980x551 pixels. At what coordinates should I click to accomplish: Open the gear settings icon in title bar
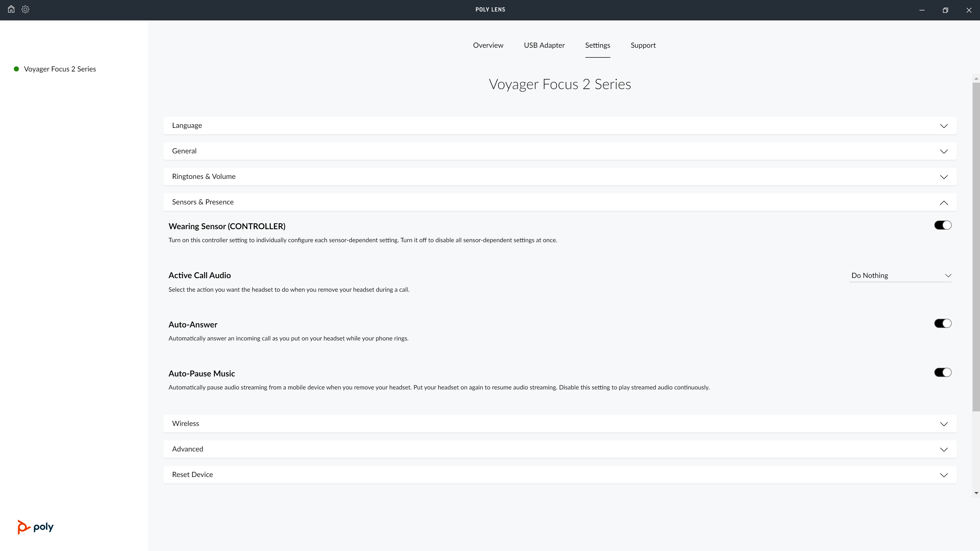(x=26, y=9)
